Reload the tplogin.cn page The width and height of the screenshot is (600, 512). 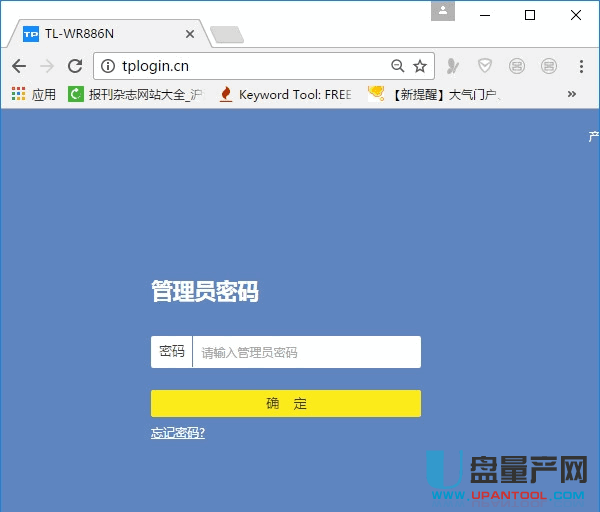(x=75, y=66)
